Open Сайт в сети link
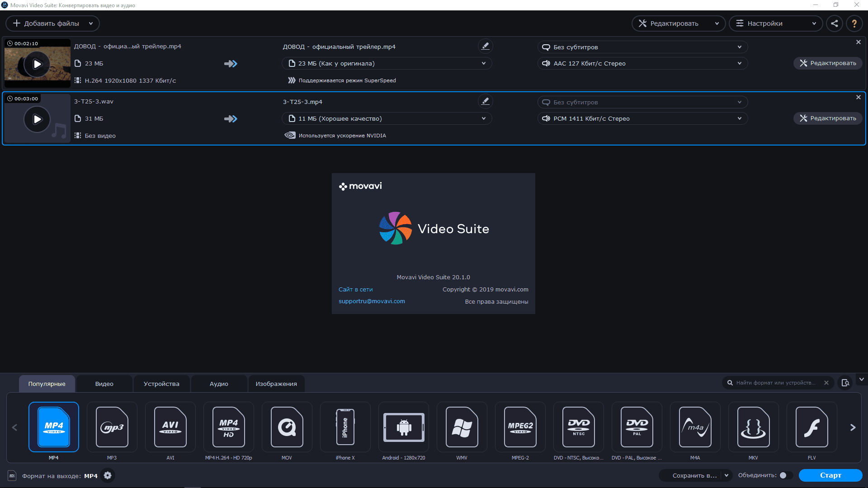The image size is (868, 488). click(x=355, y=289)
